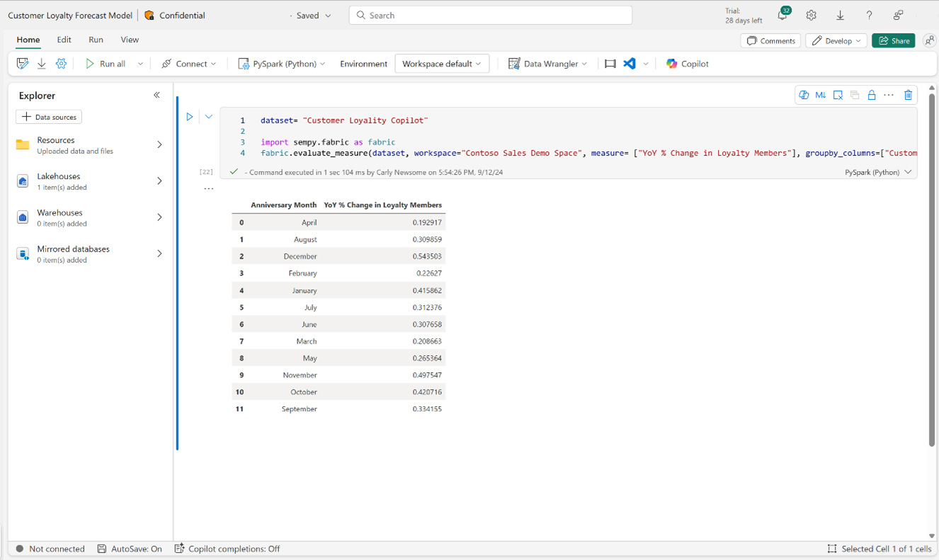Delete the cell with trash icon
The width and height of the screenshot is (939, 560).
(908, 95)
